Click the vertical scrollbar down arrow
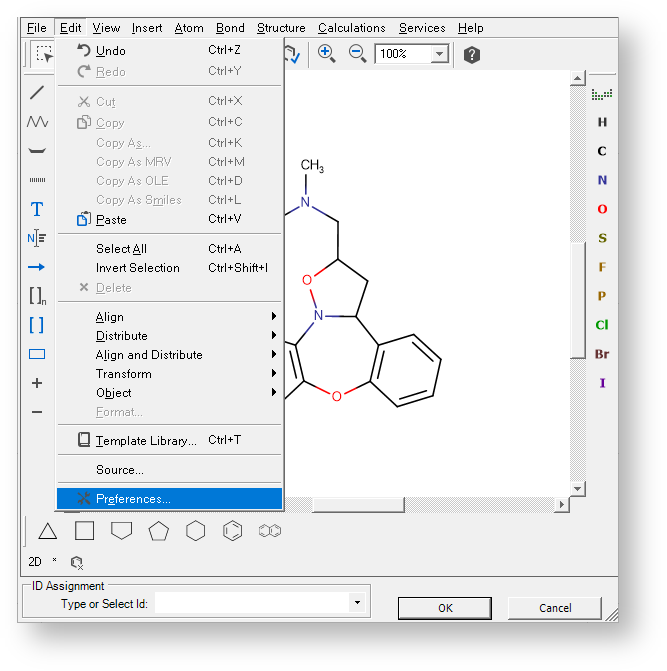This screenshot has height=671, width=667. [x=577, y=489]
